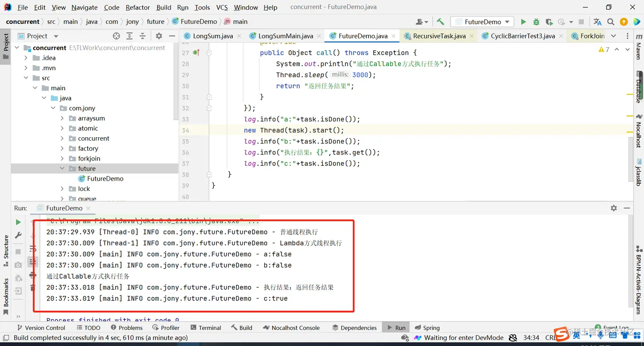Open recent files list chevron in tab bar
Viewport: 644px width, 346px height.
(x=613, y=36)
